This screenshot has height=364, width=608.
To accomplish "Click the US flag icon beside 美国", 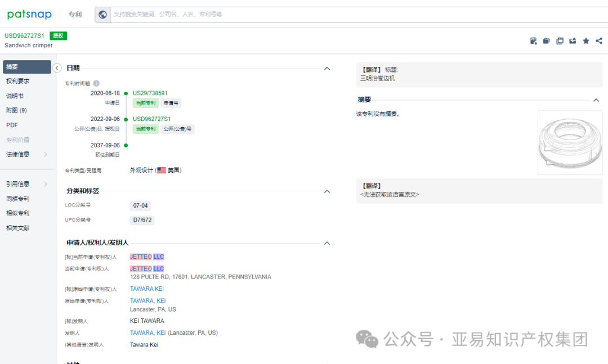I will click(x=162, y=170).
